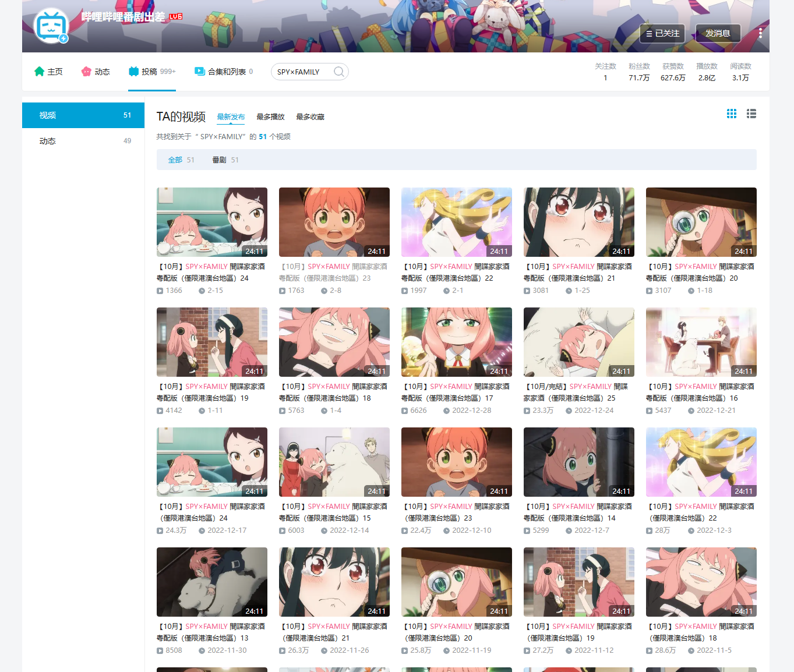Select 动态 49 in the left sidebar
Screen dimensions: 794x672
(x=83, y=141)
